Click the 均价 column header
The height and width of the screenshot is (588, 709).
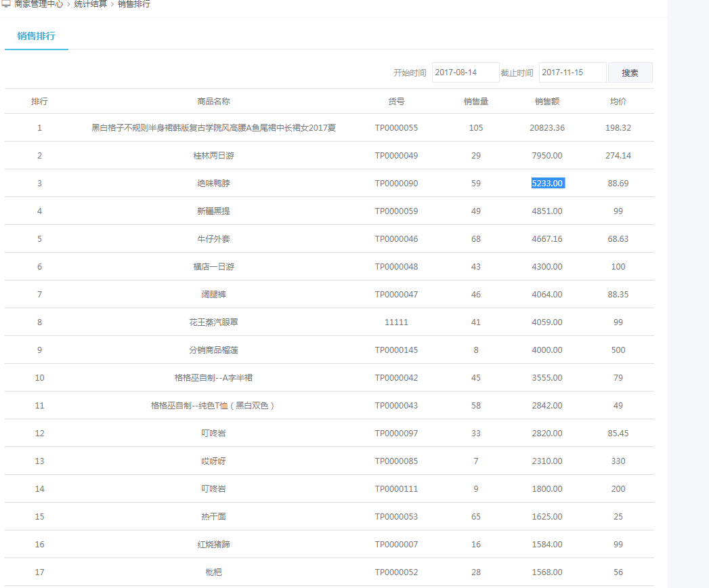click(x=618, y=102)
